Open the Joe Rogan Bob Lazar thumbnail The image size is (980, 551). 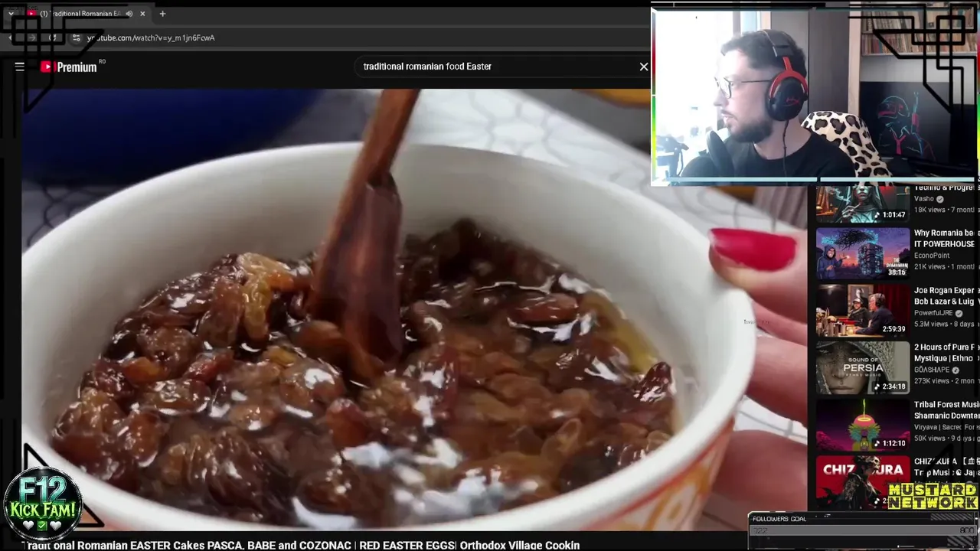coord(863,310)
